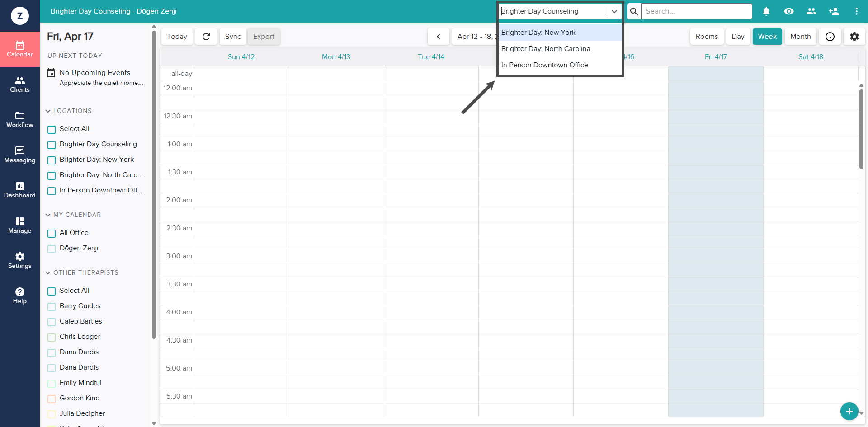Click the left panel scrollbar

[154, 184]
